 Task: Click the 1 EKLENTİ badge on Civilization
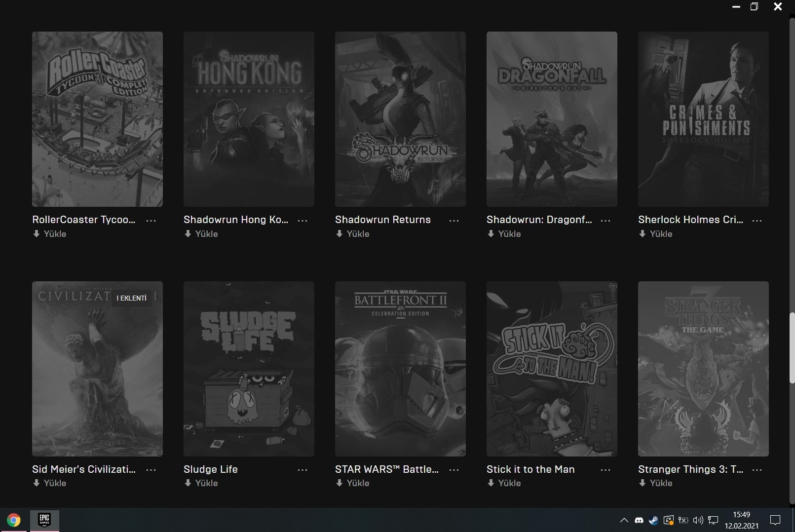[131, 298]
